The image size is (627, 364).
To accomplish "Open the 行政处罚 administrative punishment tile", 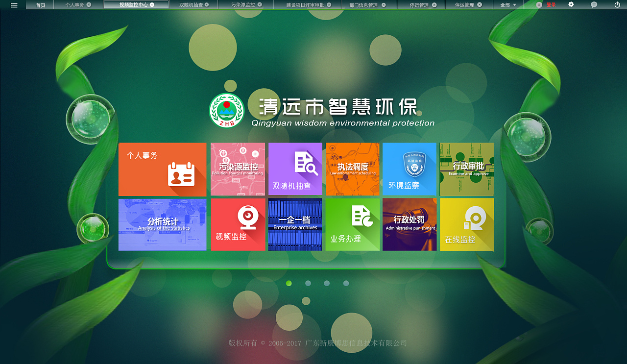I will click(x=410, y=224).
